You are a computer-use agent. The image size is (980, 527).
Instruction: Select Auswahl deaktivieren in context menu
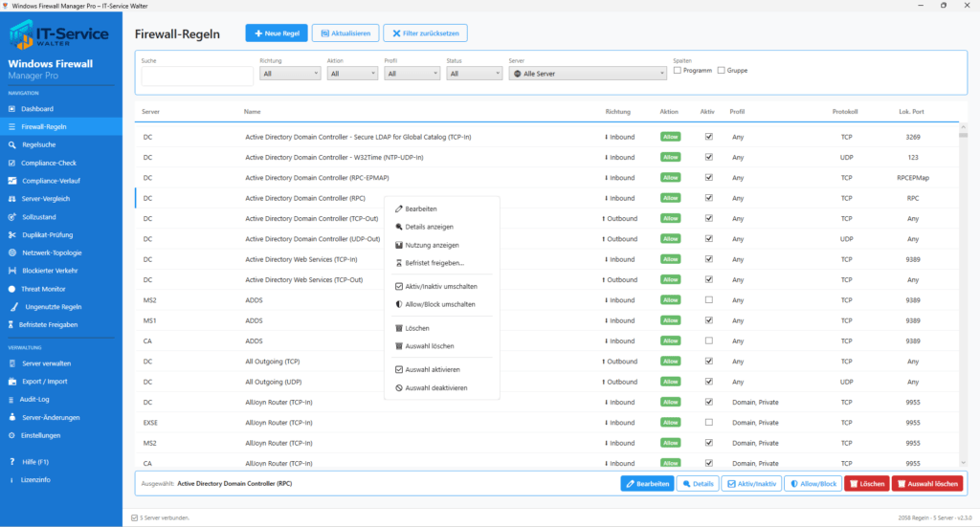coord(442,387)
